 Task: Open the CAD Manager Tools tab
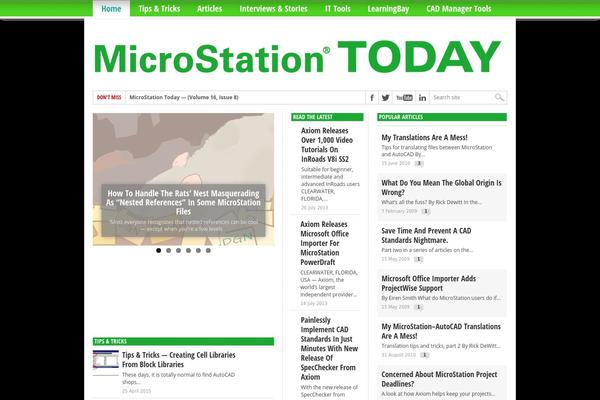pos(459,8)
